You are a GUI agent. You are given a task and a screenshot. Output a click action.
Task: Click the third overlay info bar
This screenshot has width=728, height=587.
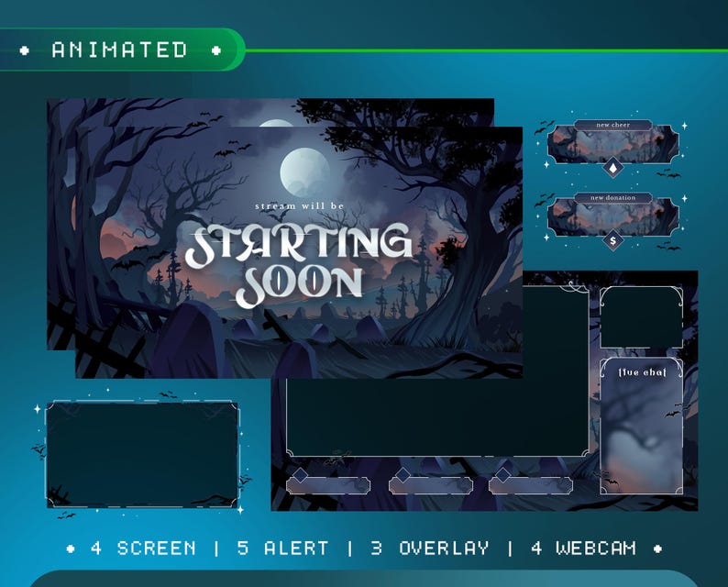531,485
